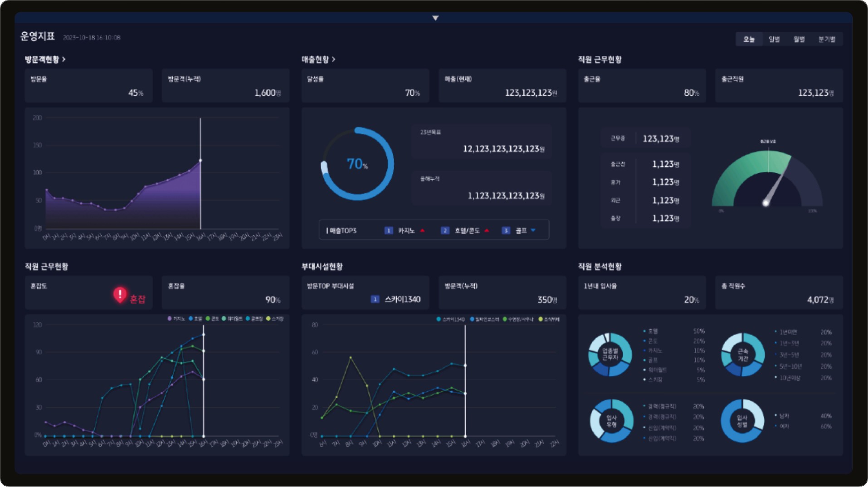Click the 근무중 123,123 value

click(661, 139)
